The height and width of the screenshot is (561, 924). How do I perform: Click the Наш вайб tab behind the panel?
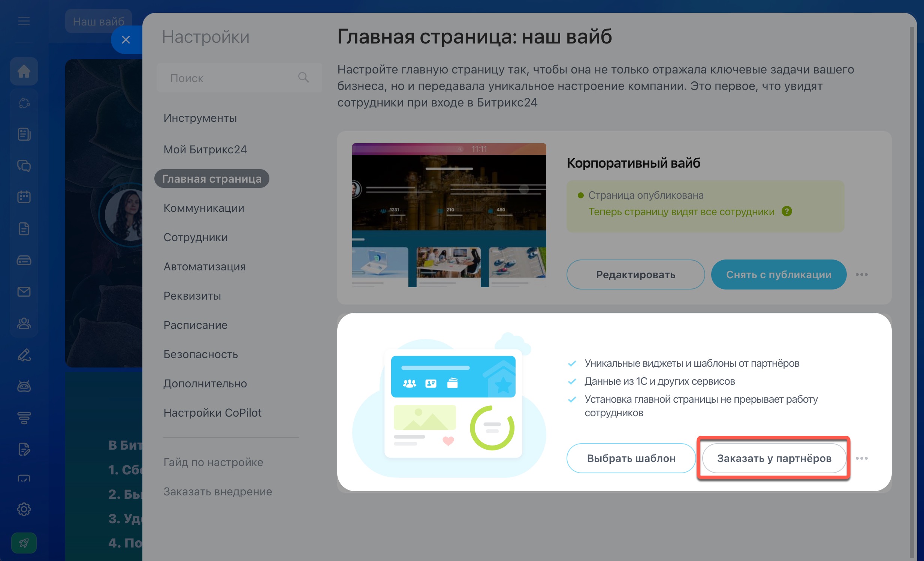[x=98, y=21]
